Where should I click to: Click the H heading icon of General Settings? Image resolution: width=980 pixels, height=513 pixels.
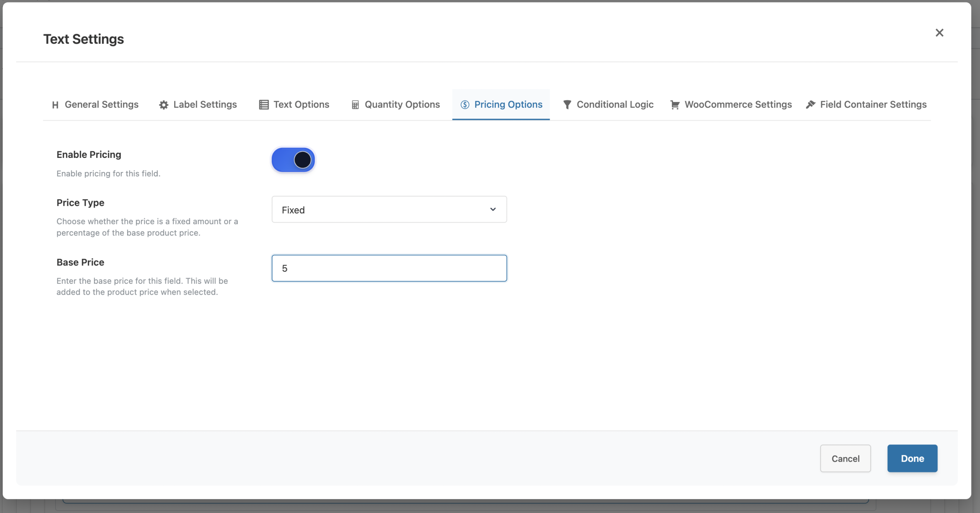pos(55,105)
